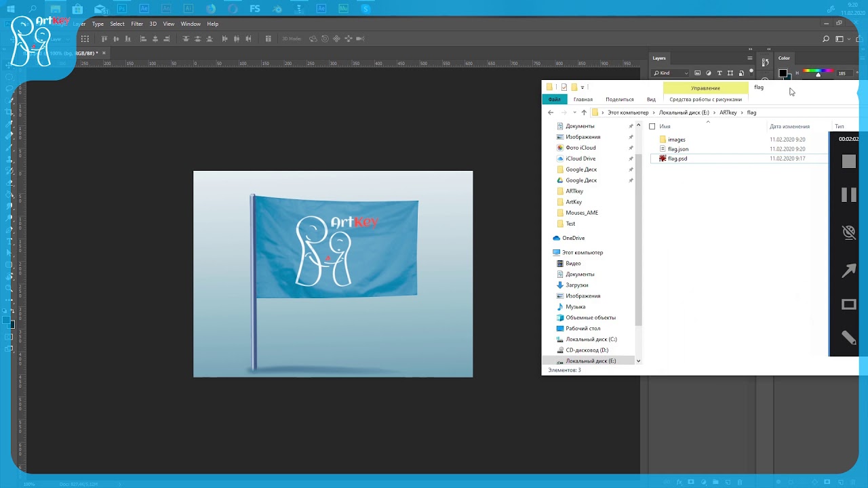Click the chevron before flag in the address path
Viewport: 868px width, 488px height.
click(x=742, y=113)
